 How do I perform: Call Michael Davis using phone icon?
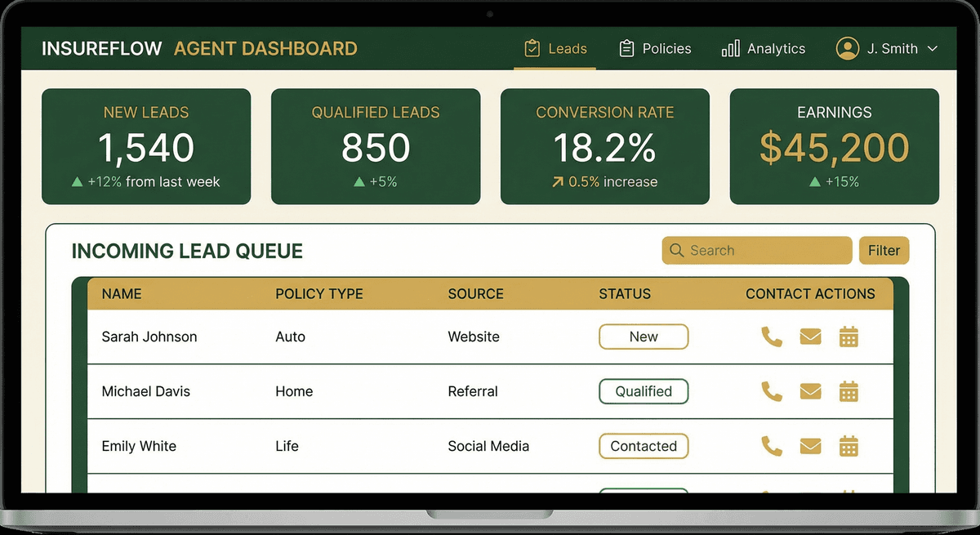coord(771,391)
